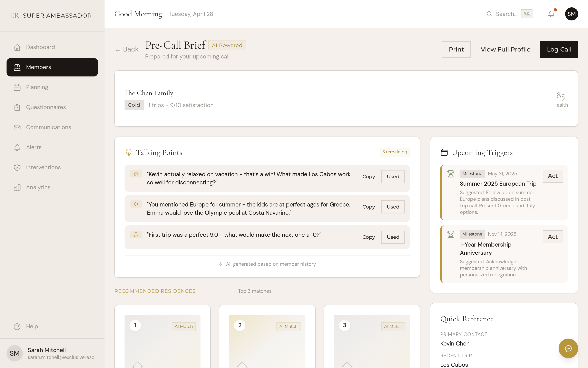Mark the First trip 9.0 point as Used
The image size is (588, 368).
(393, 237)
